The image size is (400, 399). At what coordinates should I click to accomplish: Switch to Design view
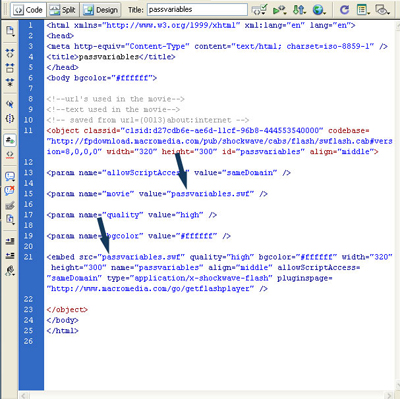101,10
